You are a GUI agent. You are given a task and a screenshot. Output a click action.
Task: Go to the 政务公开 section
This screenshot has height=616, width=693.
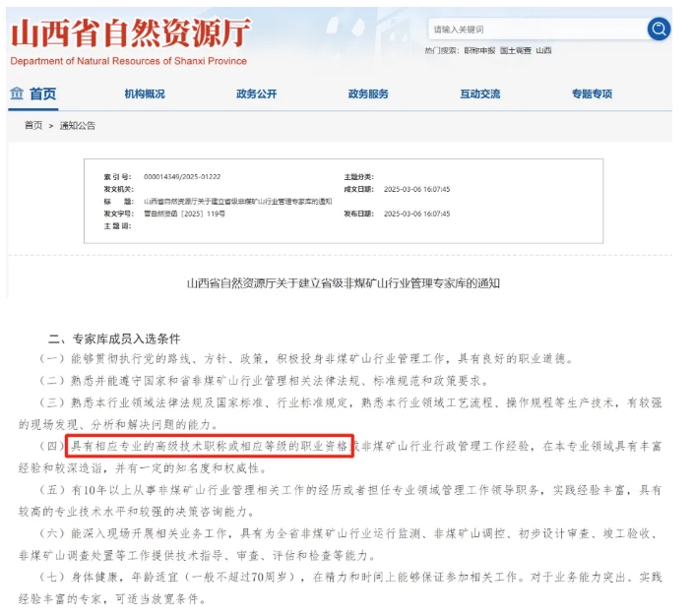pyautogui.click(x=256, y=94)
